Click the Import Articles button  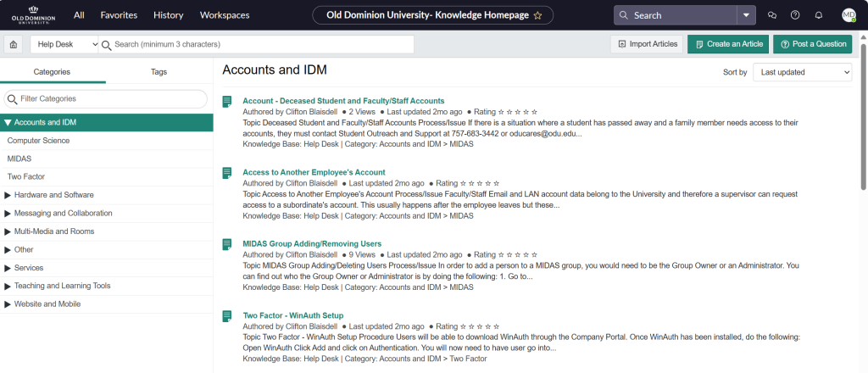coord(647,44)
